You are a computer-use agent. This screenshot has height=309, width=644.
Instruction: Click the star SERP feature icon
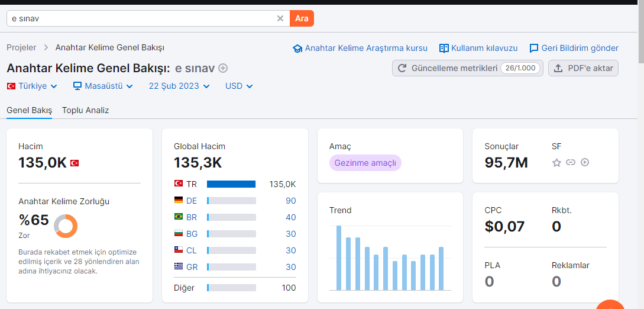pyautogui.click(x=556, y=163)
